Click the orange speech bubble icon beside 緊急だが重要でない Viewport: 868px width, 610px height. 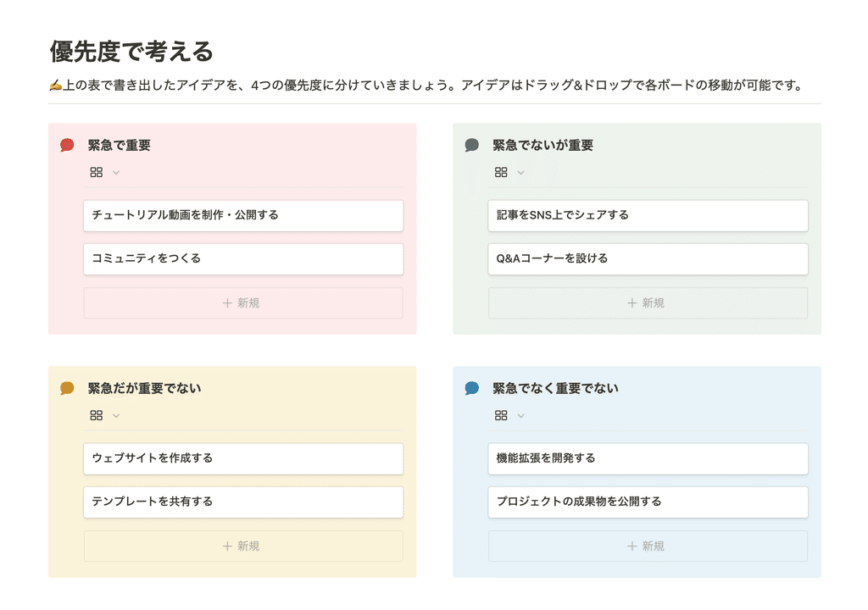[67, 388]
